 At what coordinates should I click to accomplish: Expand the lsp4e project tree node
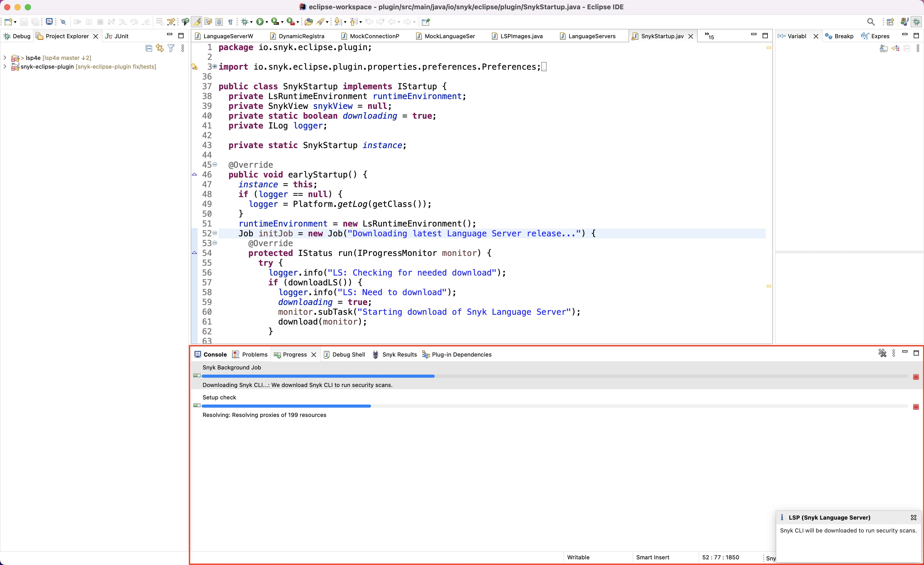(5, 58)
